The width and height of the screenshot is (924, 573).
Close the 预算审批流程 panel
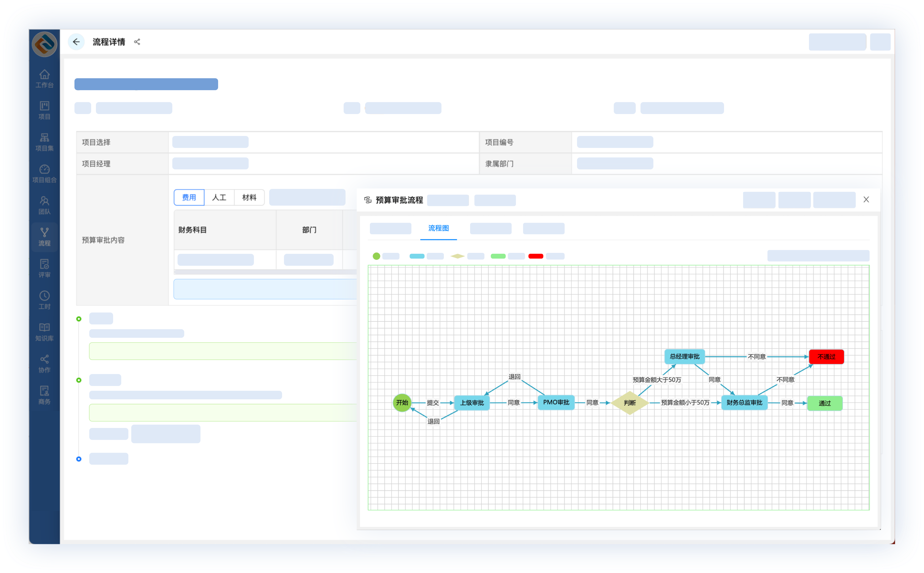click(x=866, y=200)
